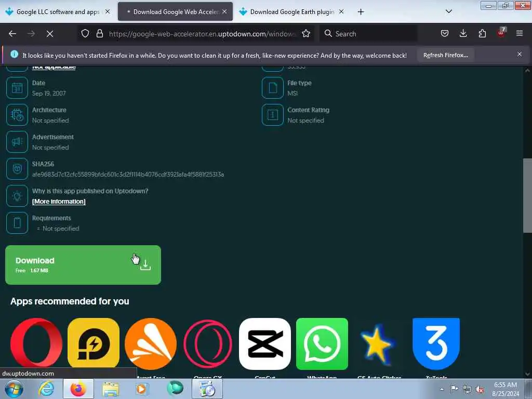Show hidden system tray icons
532x399 pixels.
click(x=442, y=389)
